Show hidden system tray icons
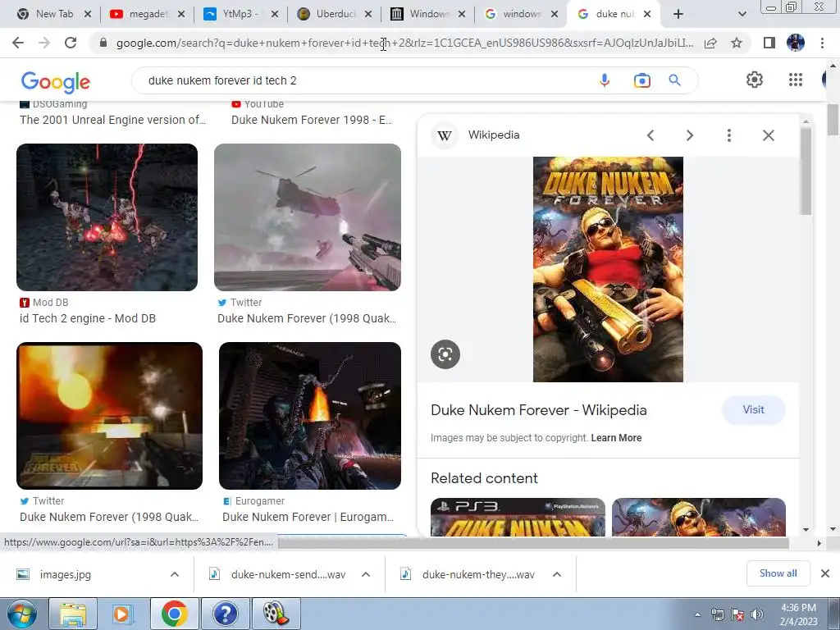This screenshot has height=630, width=840. point(697,614)
